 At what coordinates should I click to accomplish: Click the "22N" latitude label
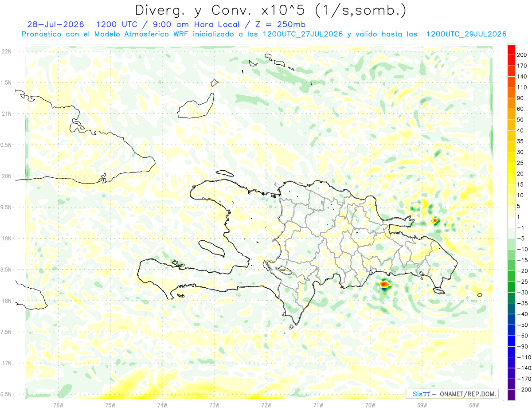[7, 51]
